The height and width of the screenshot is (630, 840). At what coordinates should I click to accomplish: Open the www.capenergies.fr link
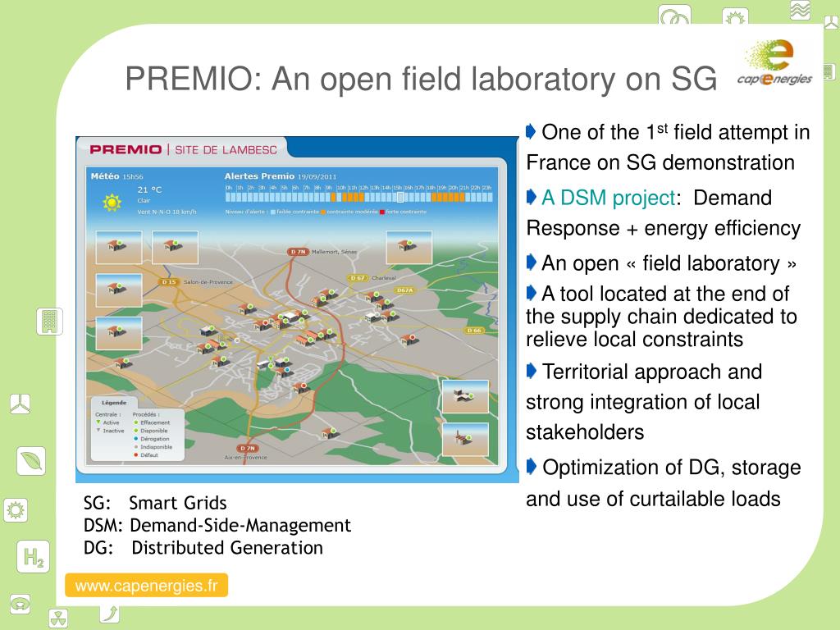[x=146, y=585]
